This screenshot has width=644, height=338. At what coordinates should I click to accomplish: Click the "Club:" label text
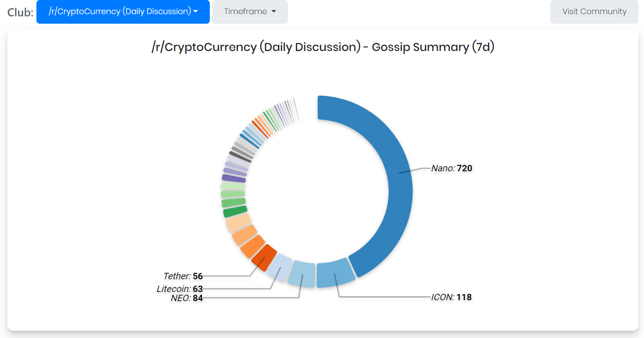[x=20, y=12]
